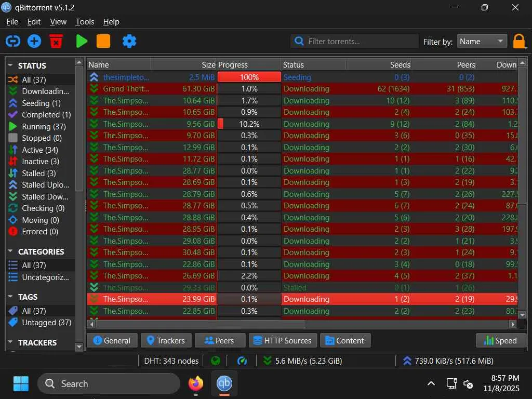Open Firefox from the taskbar
The width and height of the screenshot is (532, 399).
coord(196,384)
